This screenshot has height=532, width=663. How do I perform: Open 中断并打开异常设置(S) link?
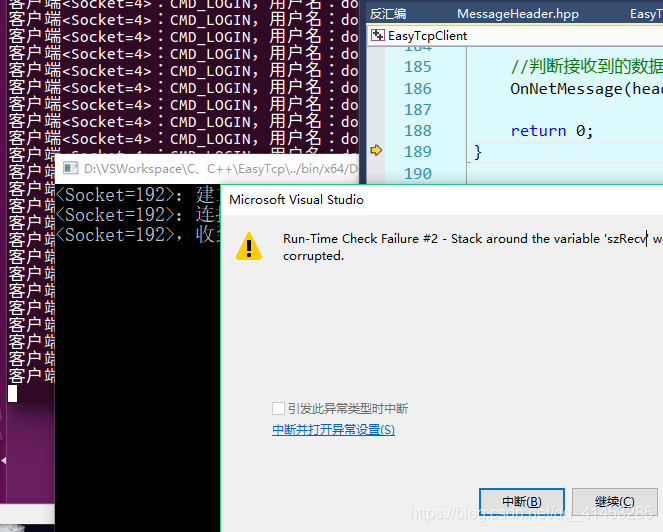pos(333,430)
